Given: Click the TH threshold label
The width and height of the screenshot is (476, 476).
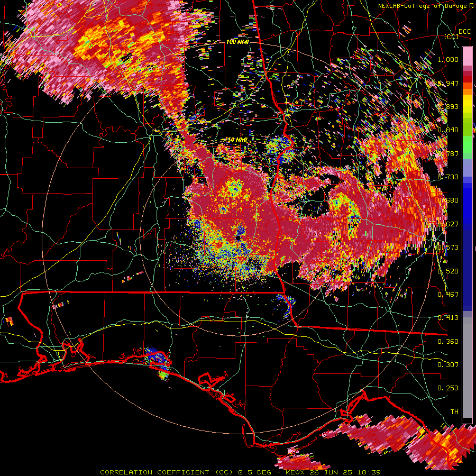Looking at the screenshot, I should click(x=454, y=412).
